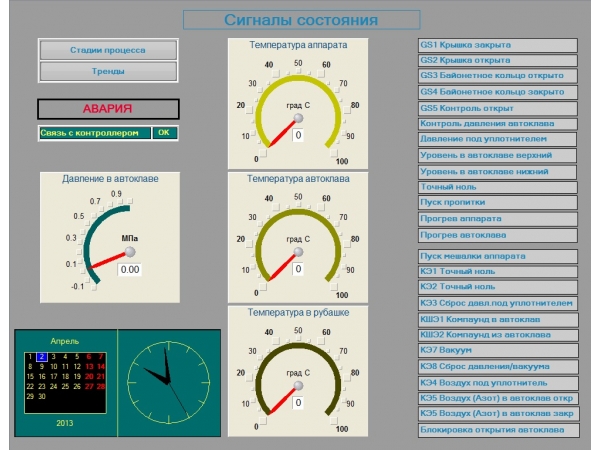Select day 15 in the April calendar
Screen dimensions: 600x450
(x=30, y=377)
